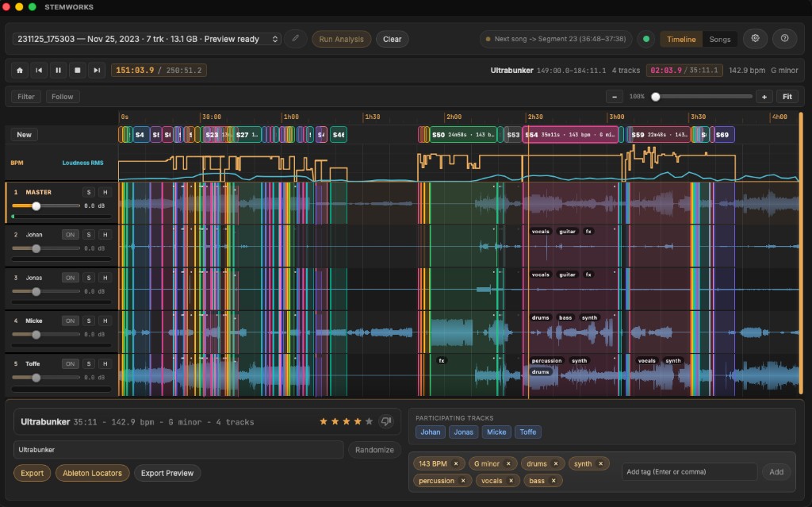Select segment S69 marker
Viewport: 812px width, 507px height.
[x=724, y=135]
